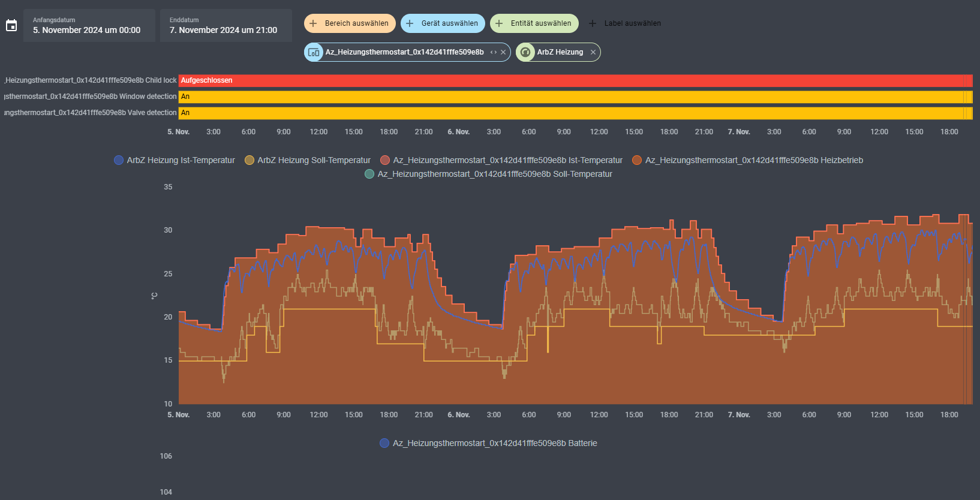
Task: Click the plus icon next to Label auswählen
Action: (x=593, y=23)
